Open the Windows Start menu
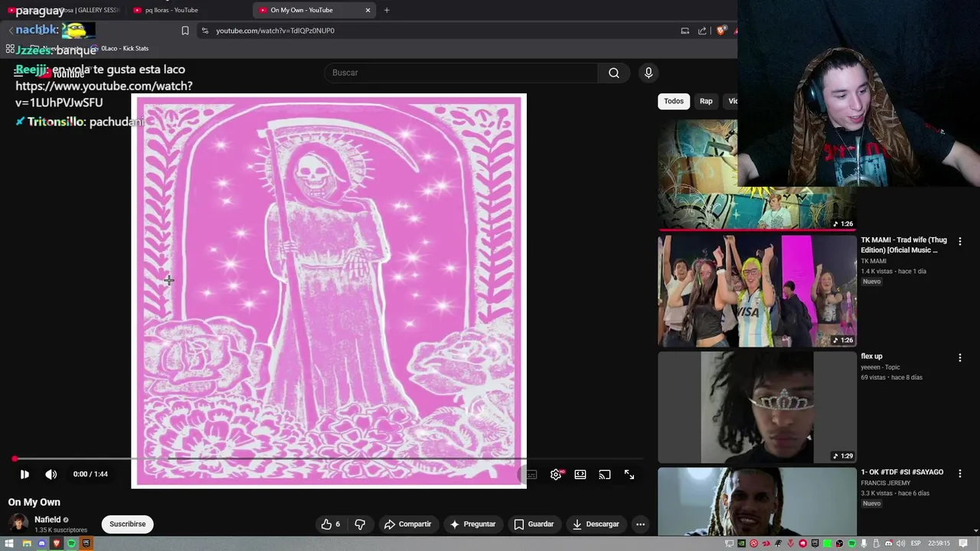 (9, 543)
